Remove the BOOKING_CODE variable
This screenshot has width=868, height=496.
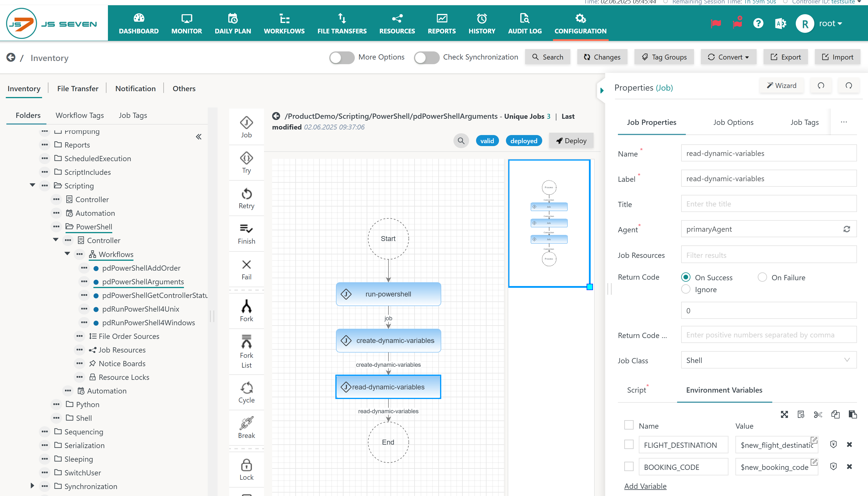pyautogui.click(x=849, y=466)
